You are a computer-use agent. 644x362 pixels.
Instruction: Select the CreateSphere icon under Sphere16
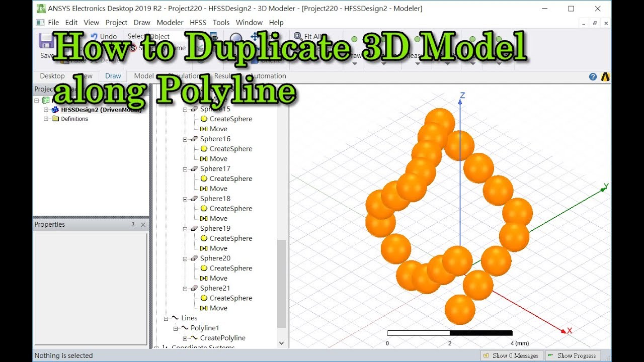click(x=204, y=149)
